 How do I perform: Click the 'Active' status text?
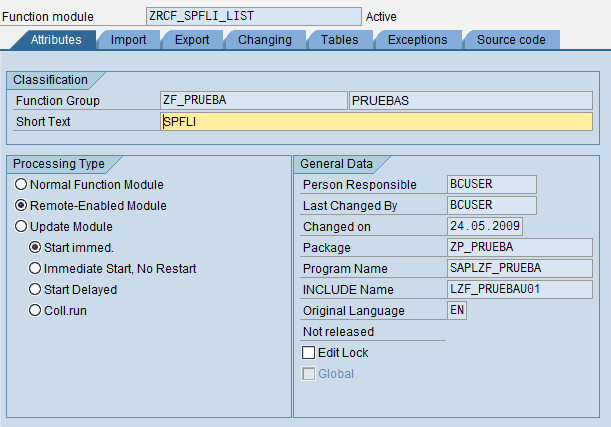tap(381, 17)
